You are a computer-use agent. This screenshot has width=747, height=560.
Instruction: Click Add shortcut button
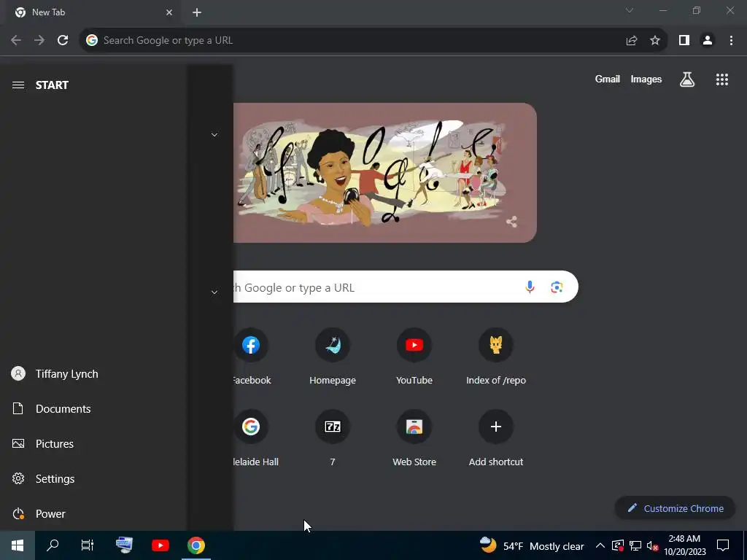click(496, 438)
